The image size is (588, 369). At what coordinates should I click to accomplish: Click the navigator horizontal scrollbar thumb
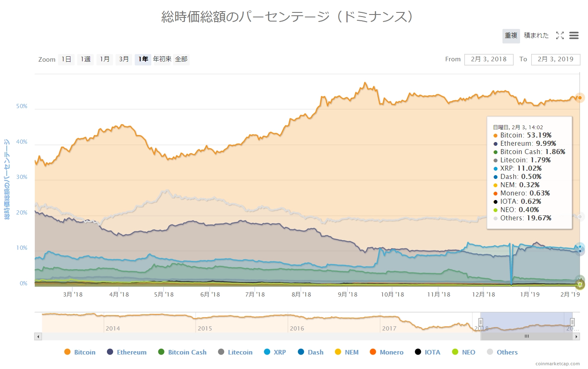pyautogui.click(x=527, y=337)
